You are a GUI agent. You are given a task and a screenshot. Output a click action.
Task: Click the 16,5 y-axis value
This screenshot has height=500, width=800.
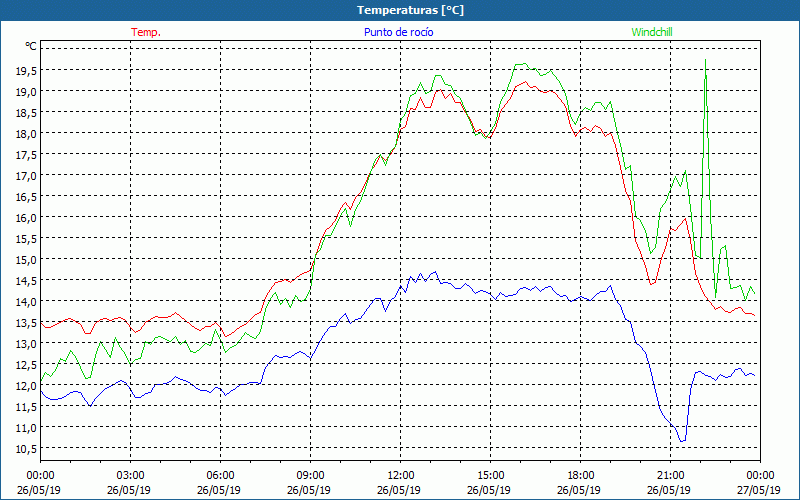point(26,197)
